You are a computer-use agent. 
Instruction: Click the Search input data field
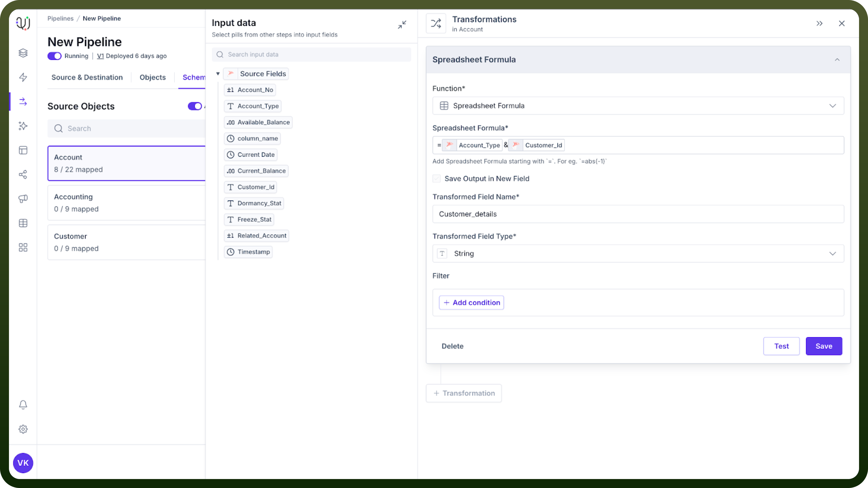click(311, 54)
